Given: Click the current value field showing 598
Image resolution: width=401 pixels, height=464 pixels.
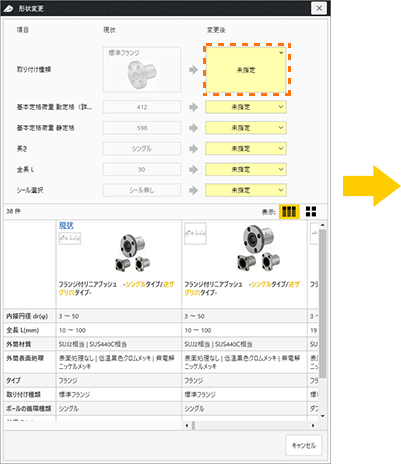Looking at the screenshot, I should (x=142, y=128).
